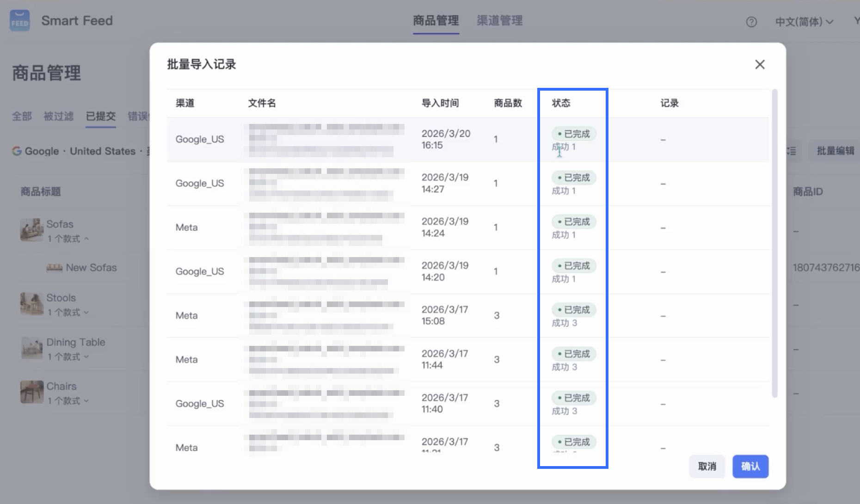Click the list view icon beside 批量编辑
Image resolution: width=860 pixels, height=504 pixels.
(x=791, y=151)
